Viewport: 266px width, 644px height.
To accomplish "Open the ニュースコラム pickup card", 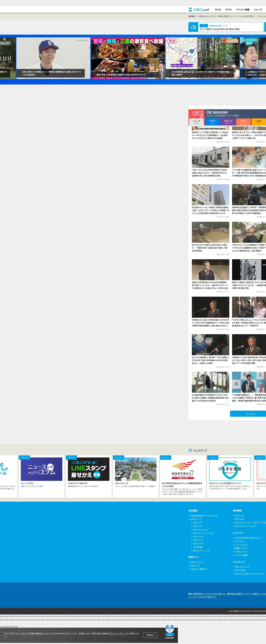I will point(42,476).
